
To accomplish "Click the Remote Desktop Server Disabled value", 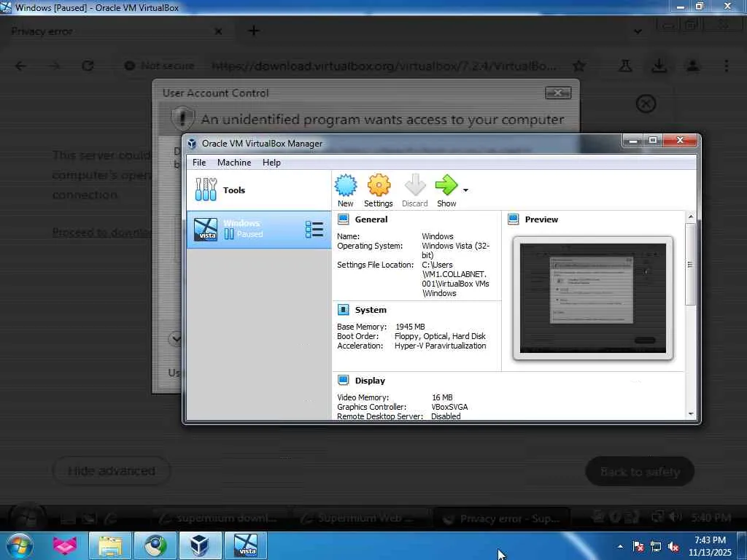I will pyautogui.click(x=446, y=416).
